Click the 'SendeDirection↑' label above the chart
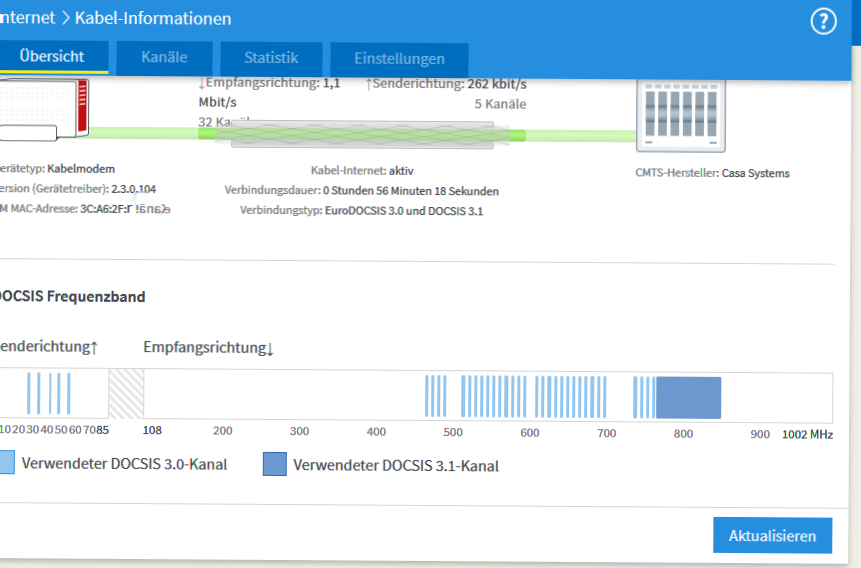 (49, 347)
